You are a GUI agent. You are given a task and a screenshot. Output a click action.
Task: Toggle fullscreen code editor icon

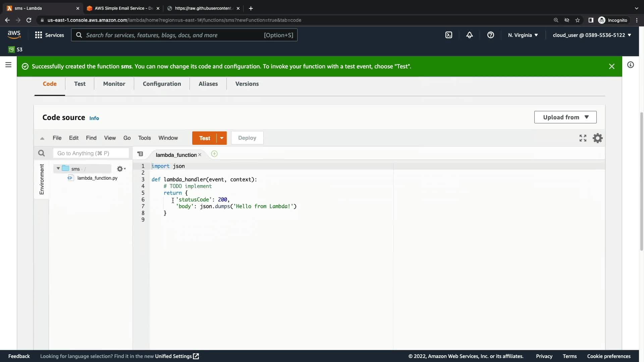click(583, 138)
